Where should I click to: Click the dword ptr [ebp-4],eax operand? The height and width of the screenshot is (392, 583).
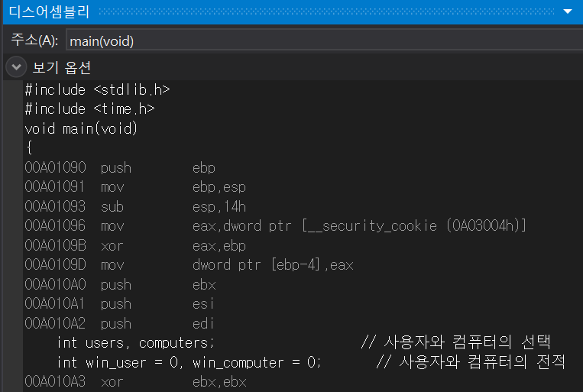(x=273, y=265)
